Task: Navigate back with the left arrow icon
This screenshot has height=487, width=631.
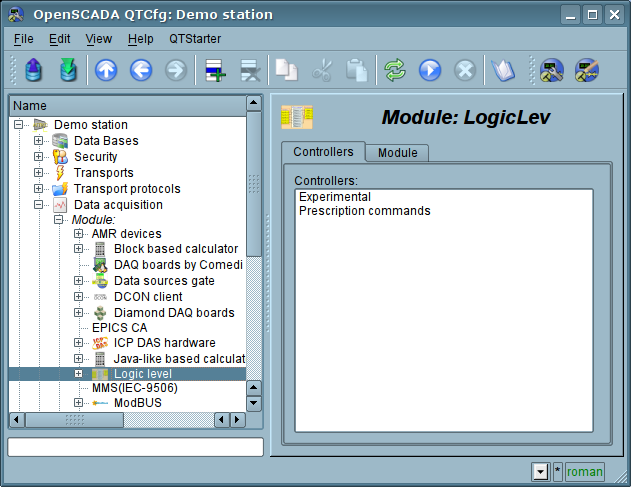Action: (141, 70)
